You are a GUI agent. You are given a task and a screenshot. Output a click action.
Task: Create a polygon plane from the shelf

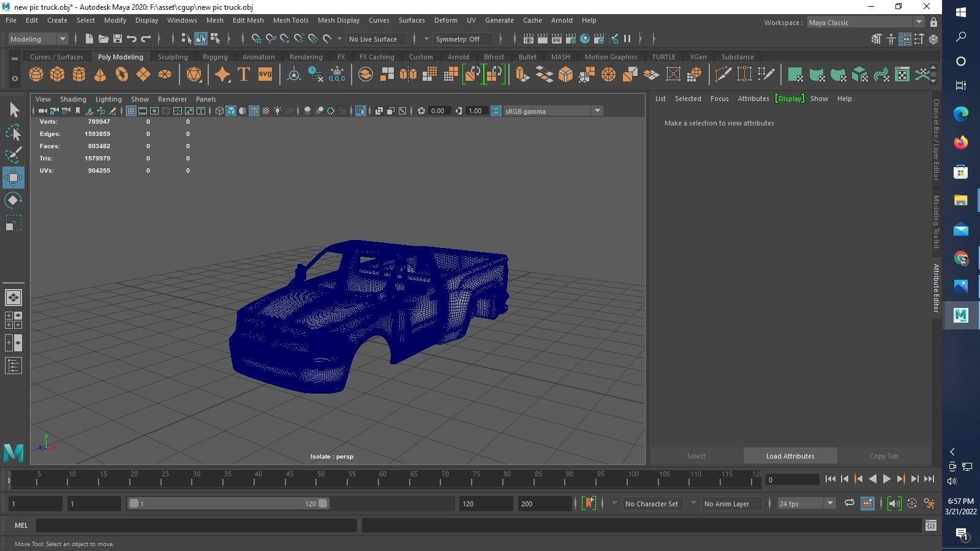(x=143, y=75)
